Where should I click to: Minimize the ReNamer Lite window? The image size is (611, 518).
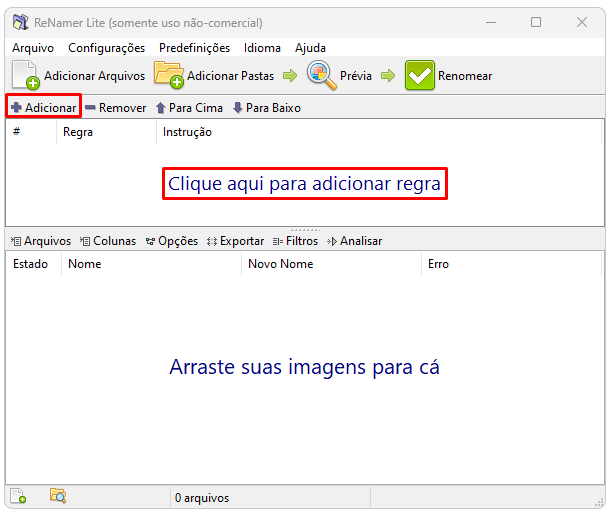tap(491, 22)
